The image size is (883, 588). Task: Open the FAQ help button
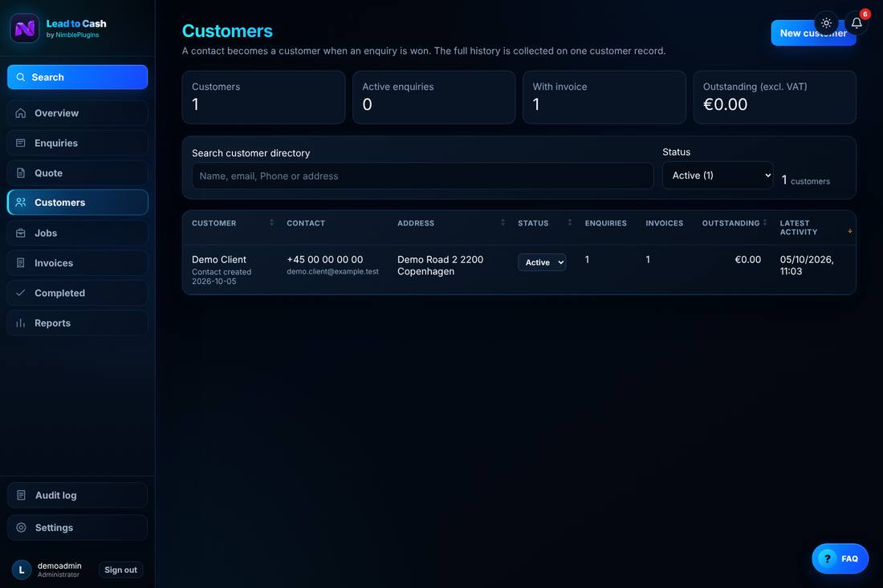pyautogui.click(x=840, y=558)
